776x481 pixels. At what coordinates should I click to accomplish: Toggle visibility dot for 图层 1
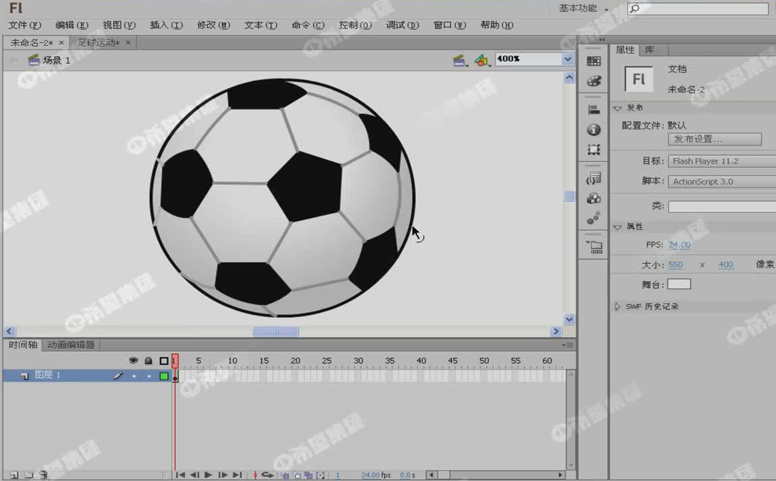coord(134,376)
